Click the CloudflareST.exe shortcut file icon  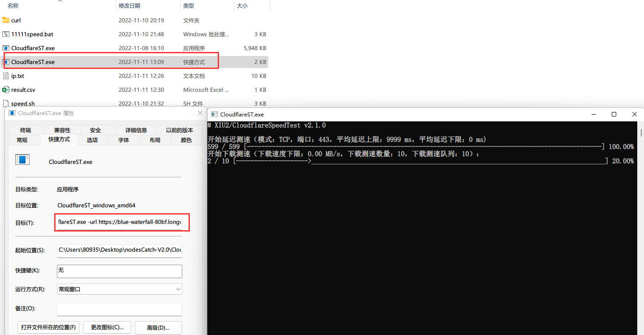tap(6, 62)
